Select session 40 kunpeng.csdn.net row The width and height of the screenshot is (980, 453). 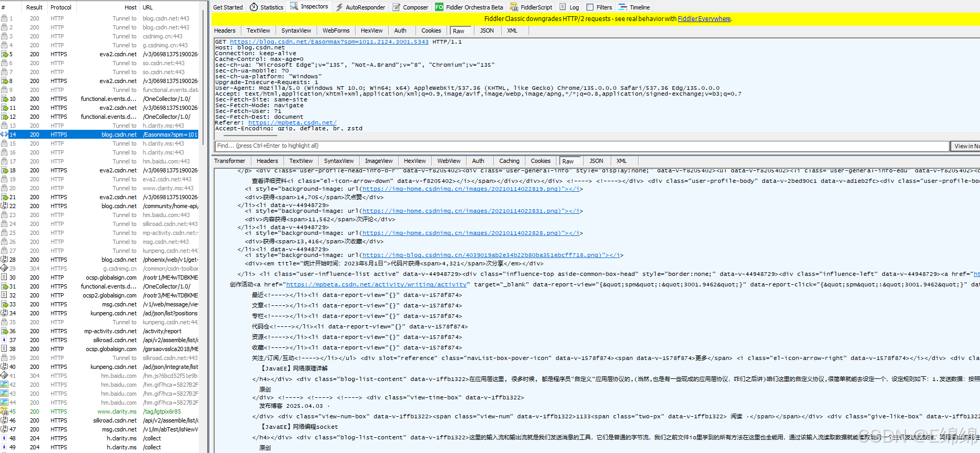(x=99, y=367)
